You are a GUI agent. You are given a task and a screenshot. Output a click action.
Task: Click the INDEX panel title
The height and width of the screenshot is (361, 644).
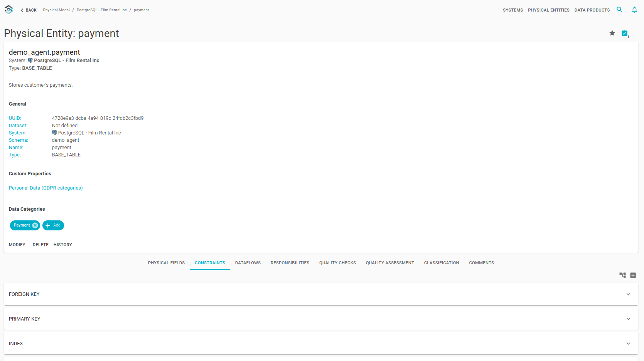pos(16,344)
